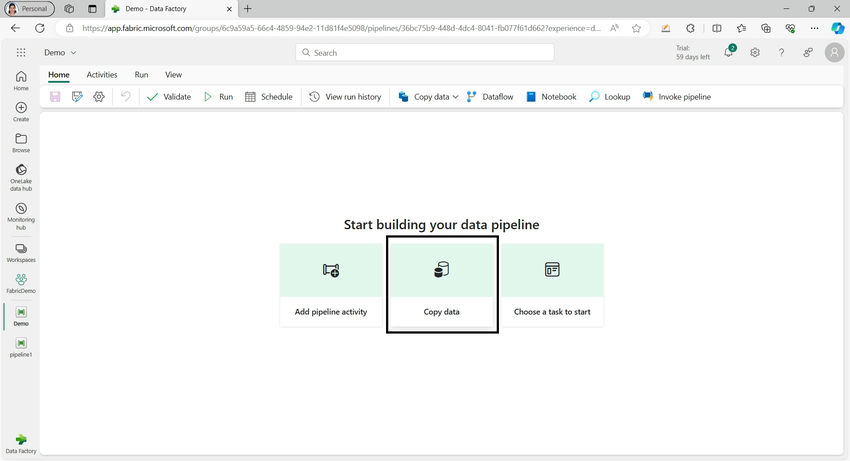
Task: Open notifications bell icon
Action: tap(729, 52)
